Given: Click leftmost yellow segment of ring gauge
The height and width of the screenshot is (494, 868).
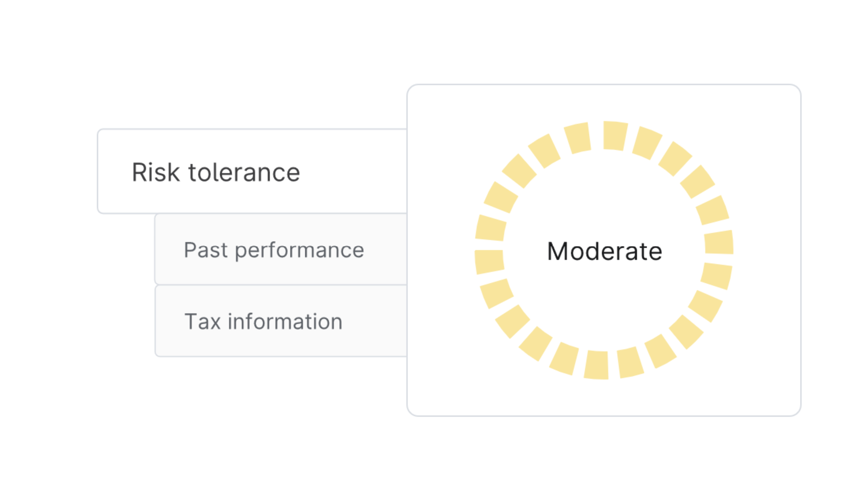Looking at the screenshot, I should pos(489,261).
